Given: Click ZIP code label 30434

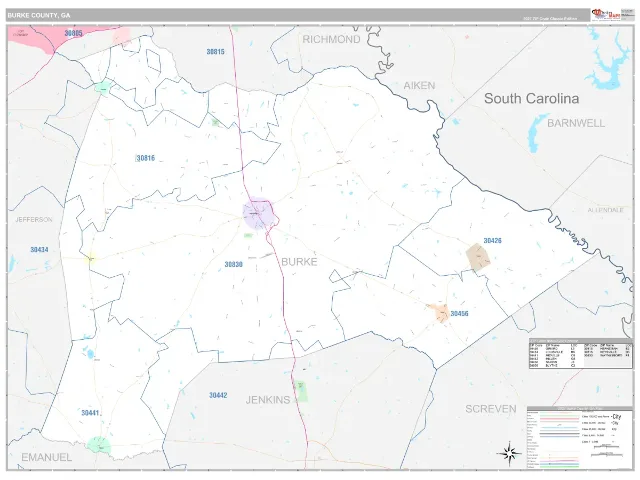Looking at the screenshot, I should point(39,250).
